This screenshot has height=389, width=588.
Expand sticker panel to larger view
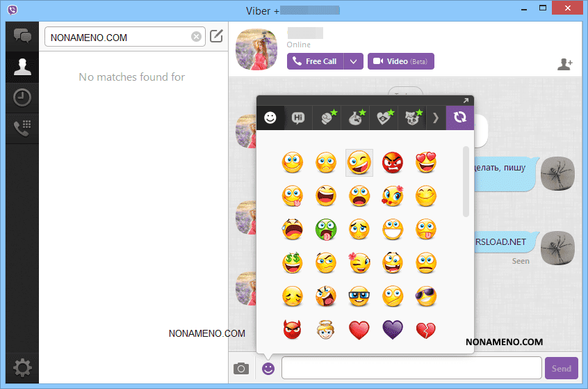tap(466, 101)
